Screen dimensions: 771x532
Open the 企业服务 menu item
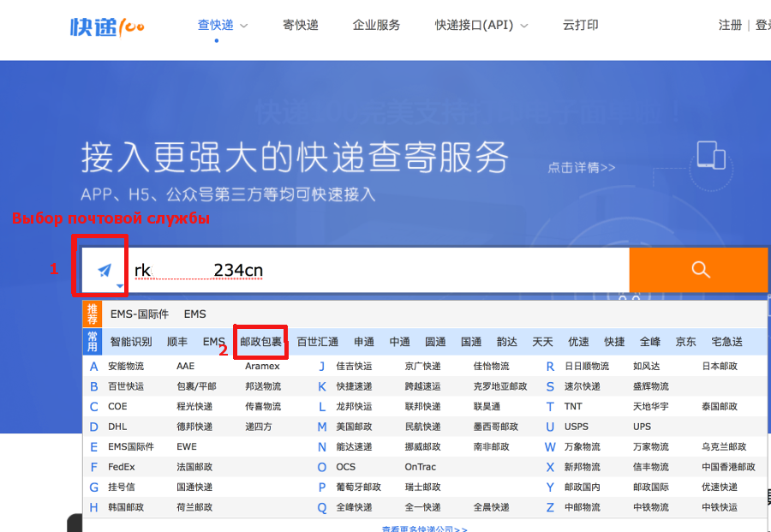click(376, 25)
